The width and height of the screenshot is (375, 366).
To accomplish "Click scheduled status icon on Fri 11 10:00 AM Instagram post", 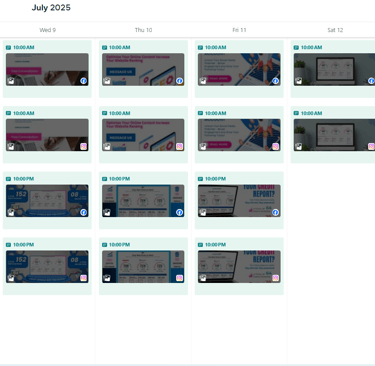I will point(200,113).
